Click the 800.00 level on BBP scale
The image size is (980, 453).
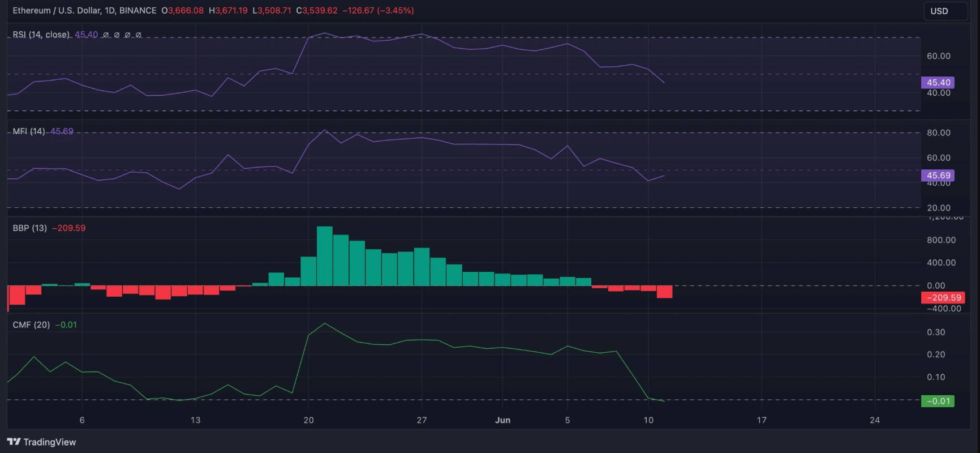point(941,240)
